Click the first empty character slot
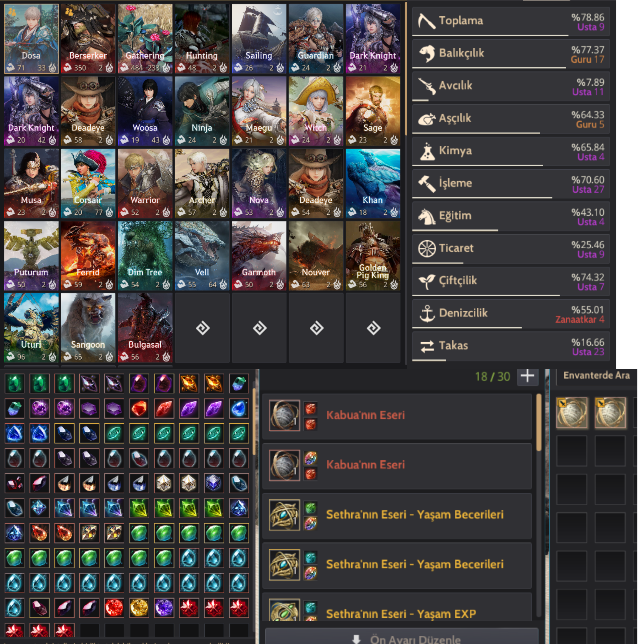The width and height of the screenshot is (644, 644). (202, 328)
